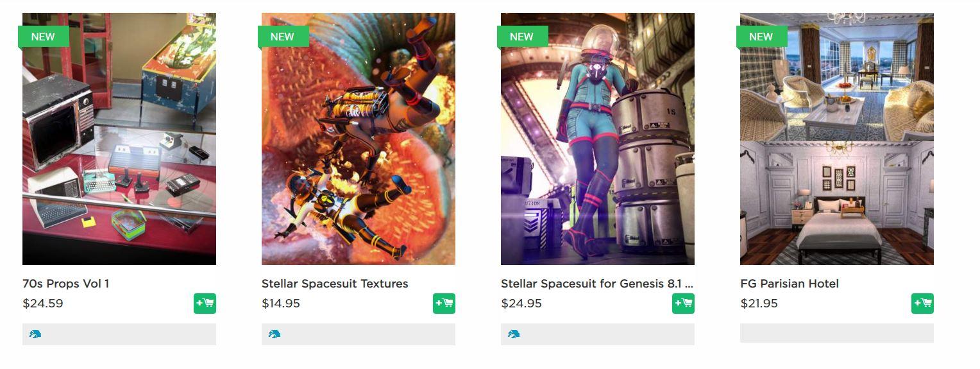Viewport: 980px width, 369px height.
Task: Click NEW badge on Stellar Spacesuit for Genesis
Action: (x=522, y=37)
